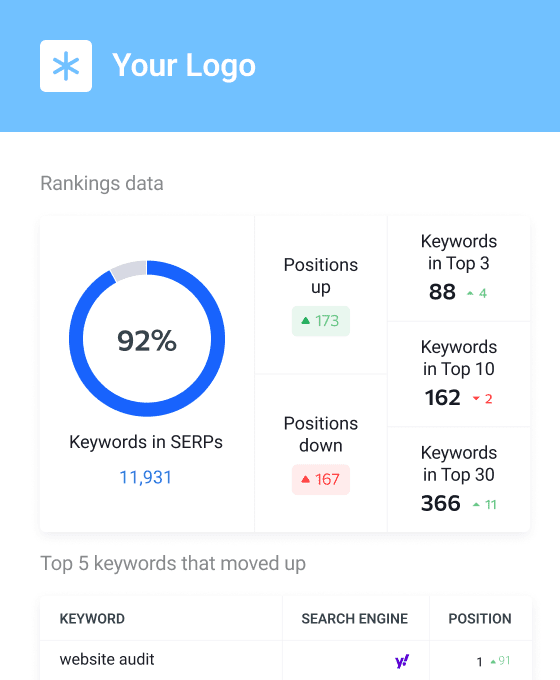Select the Positions down 167 badge
Image resolution: width=560 pixels, height=680 pixels.
click(321, 479)
